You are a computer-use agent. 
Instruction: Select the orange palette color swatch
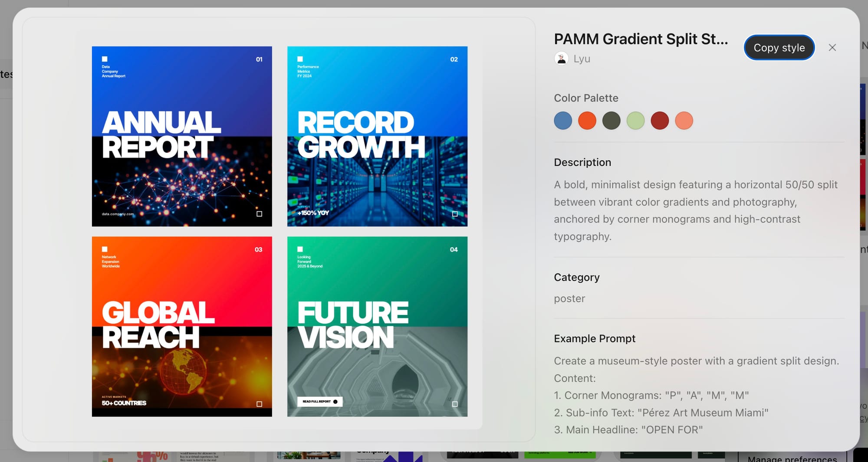587,121
